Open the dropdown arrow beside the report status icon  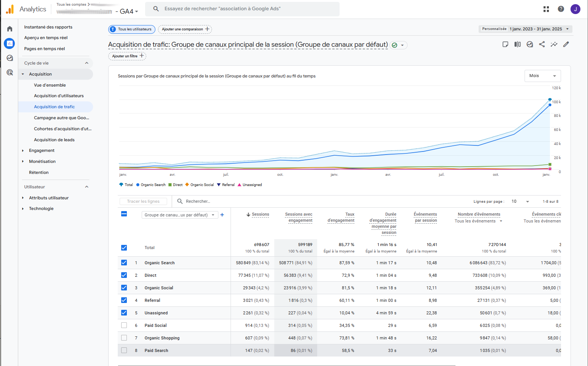402,46
